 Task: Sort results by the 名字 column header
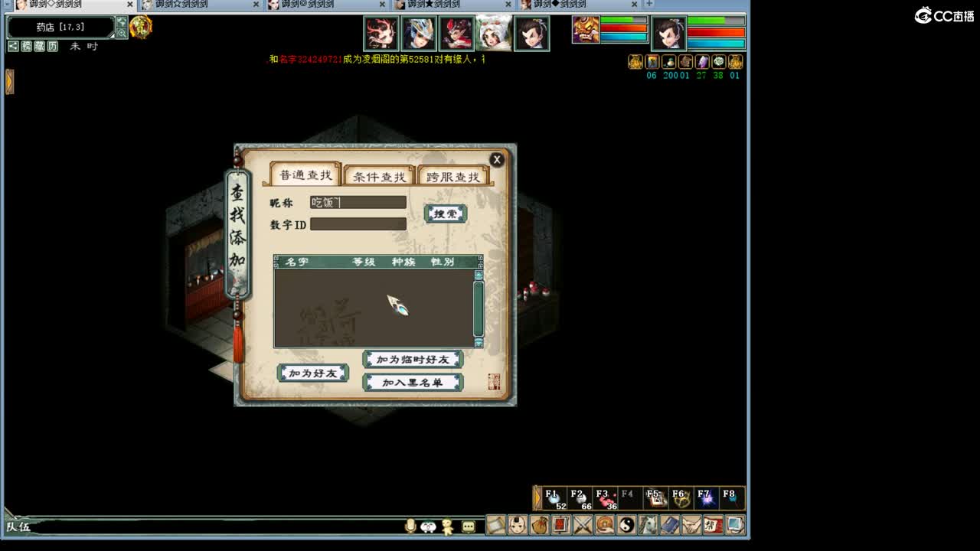297,262
